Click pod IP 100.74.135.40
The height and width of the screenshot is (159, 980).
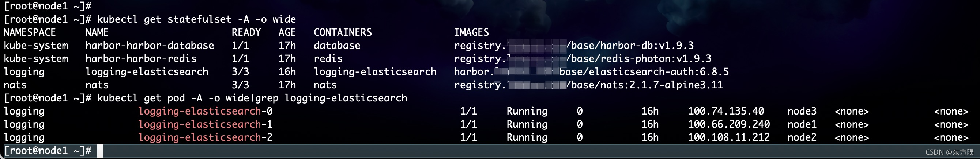(x=726, y=111)
